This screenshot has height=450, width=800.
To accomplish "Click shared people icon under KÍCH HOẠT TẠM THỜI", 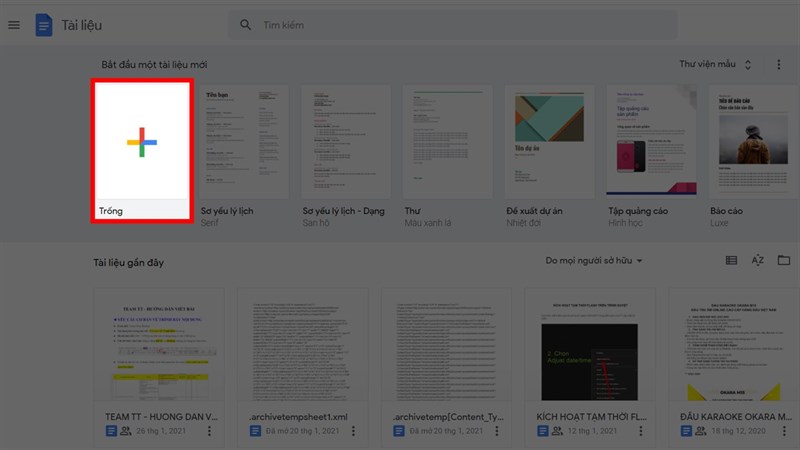I will click(x=557, y=431).
